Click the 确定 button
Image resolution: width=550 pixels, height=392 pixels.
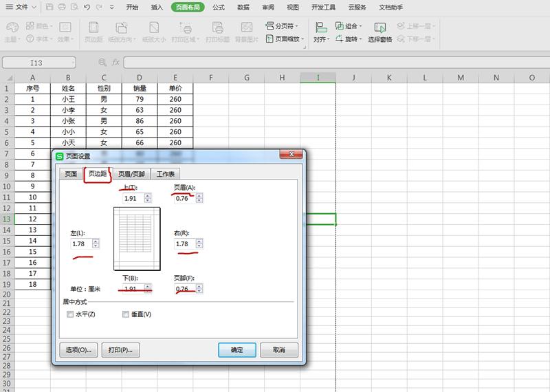coord(237,350)
